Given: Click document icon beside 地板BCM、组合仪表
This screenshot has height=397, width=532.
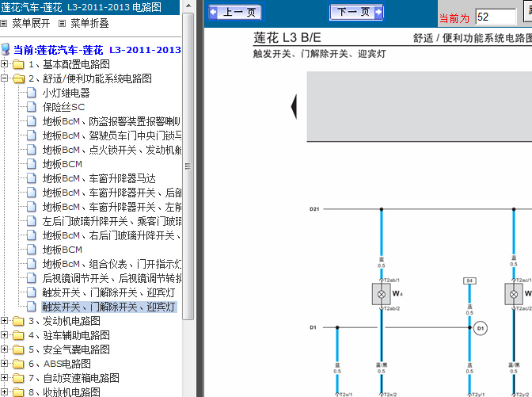Looking at the screenshot, I should [31, 264].
